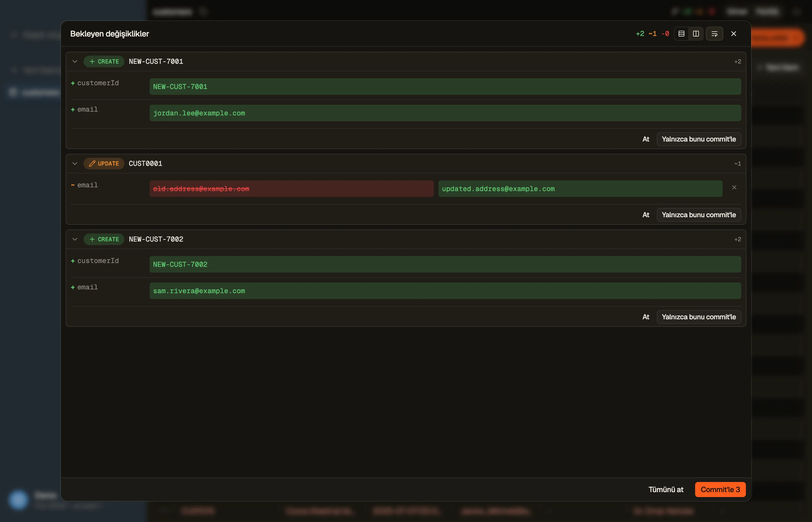Click the updated.address@example.com new value field
This screenshot has height=522, width=812.
point(580,188)
